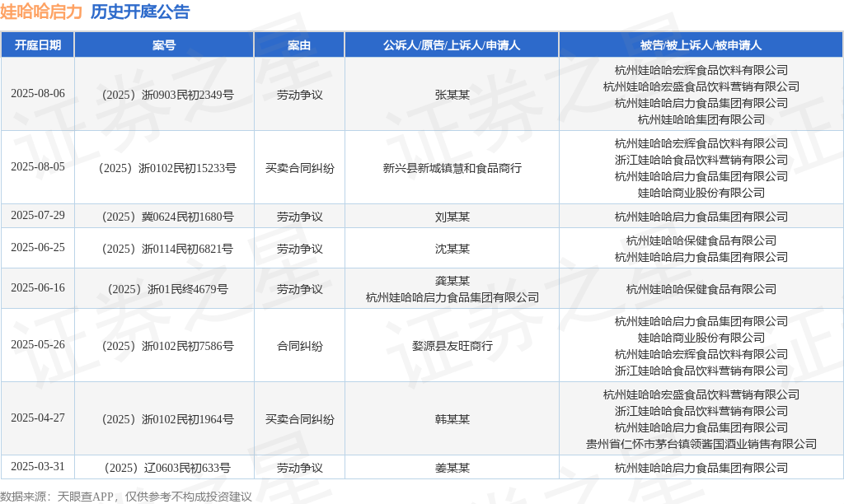Click 劳动争议 in the 2025-06-25 row
The height and width of the screenshot is (504, 844).
pos(300,249)
